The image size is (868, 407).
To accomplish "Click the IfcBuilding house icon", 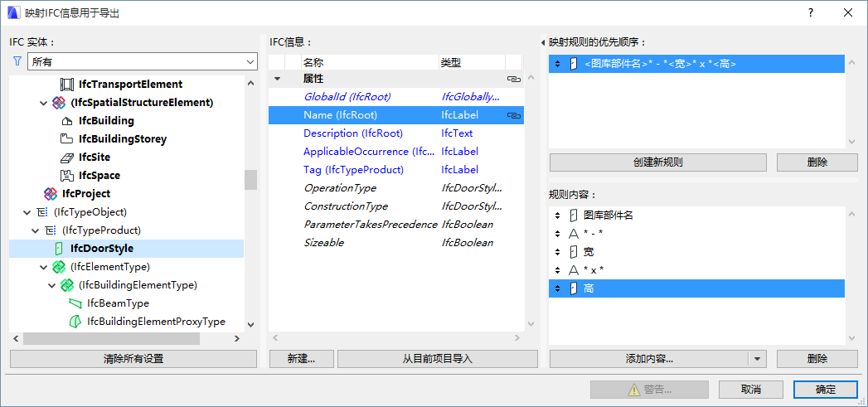I will click(x=66, y=121).
